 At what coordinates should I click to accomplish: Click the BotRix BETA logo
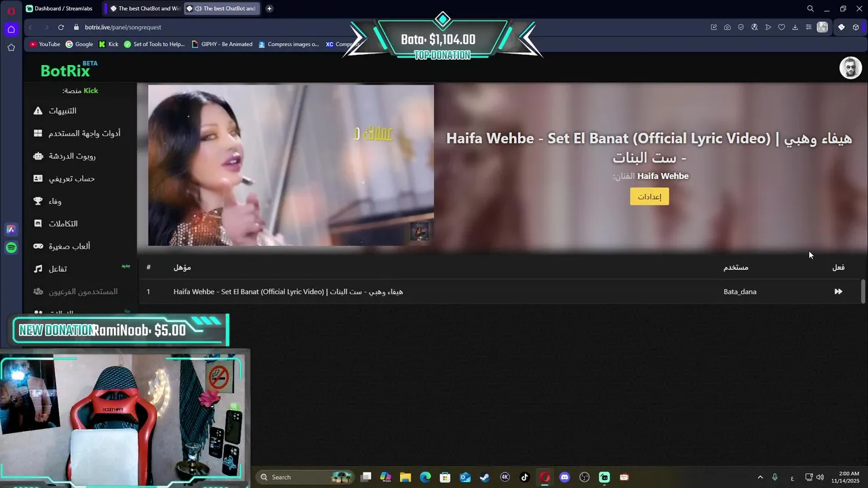[x=68, y=70]
